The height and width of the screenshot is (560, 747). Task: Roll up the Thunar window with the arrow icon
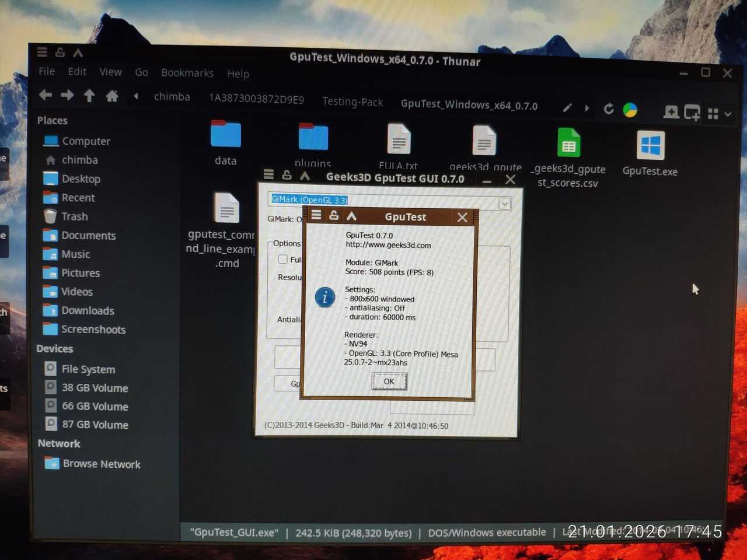78,53
